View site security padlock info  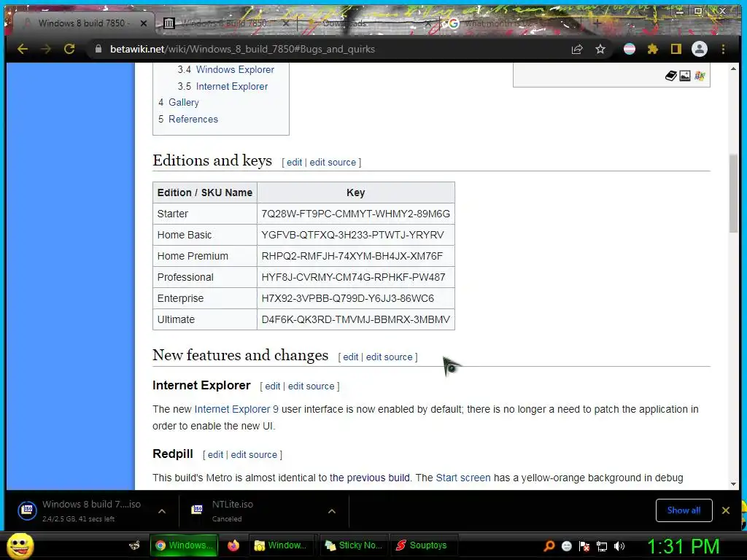98,49
